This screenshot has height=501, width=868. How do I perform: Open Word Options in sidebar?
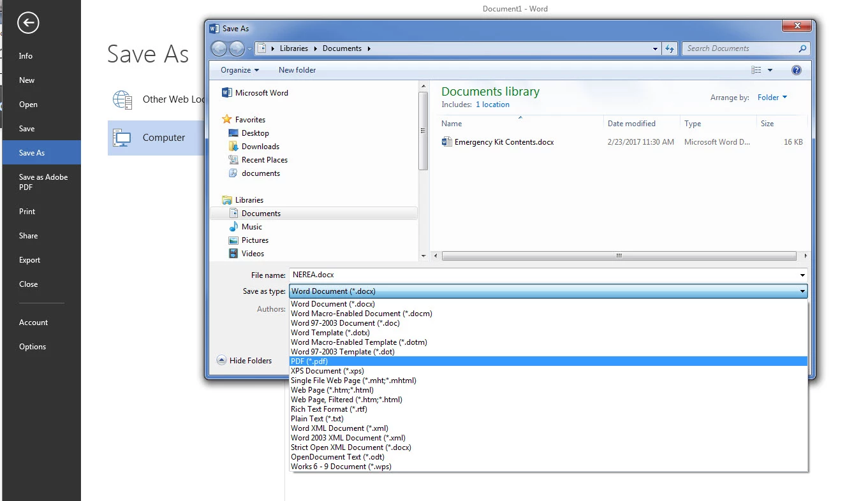41,347
